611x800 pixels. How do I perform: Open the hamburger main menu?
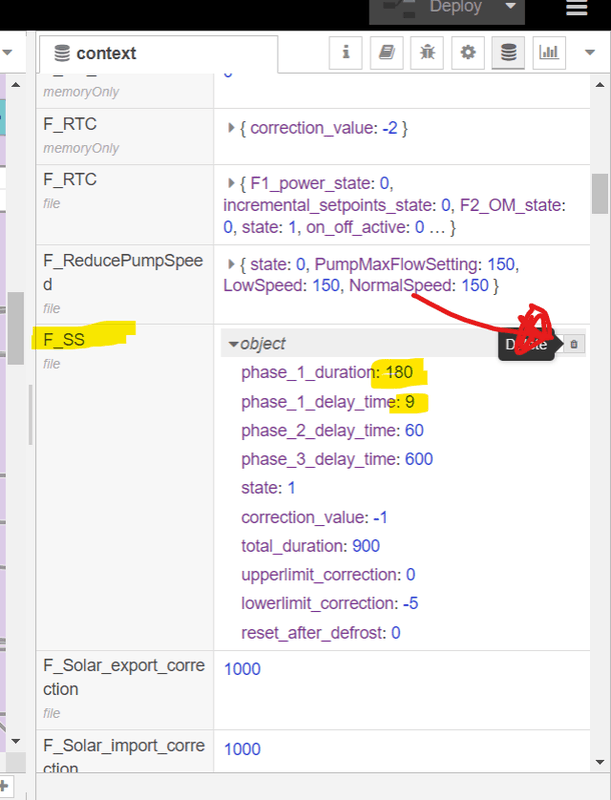pyautogui.click(x=577, y=7)
